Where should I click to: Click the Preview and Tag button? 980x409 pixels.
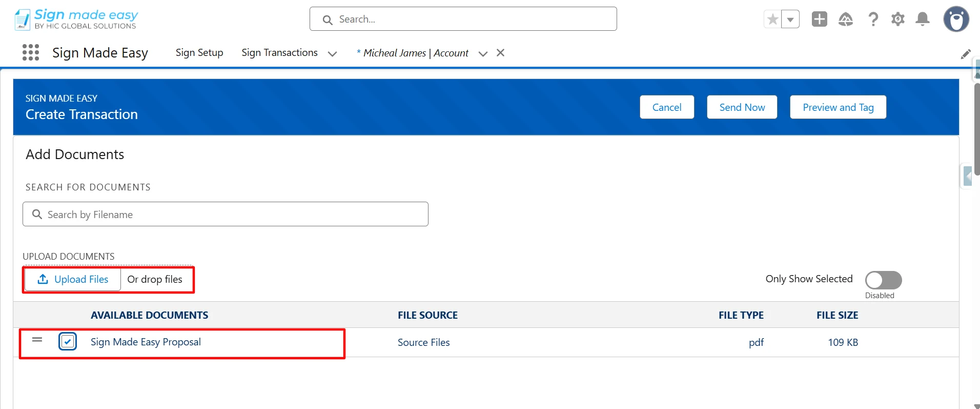click(838, 107)
